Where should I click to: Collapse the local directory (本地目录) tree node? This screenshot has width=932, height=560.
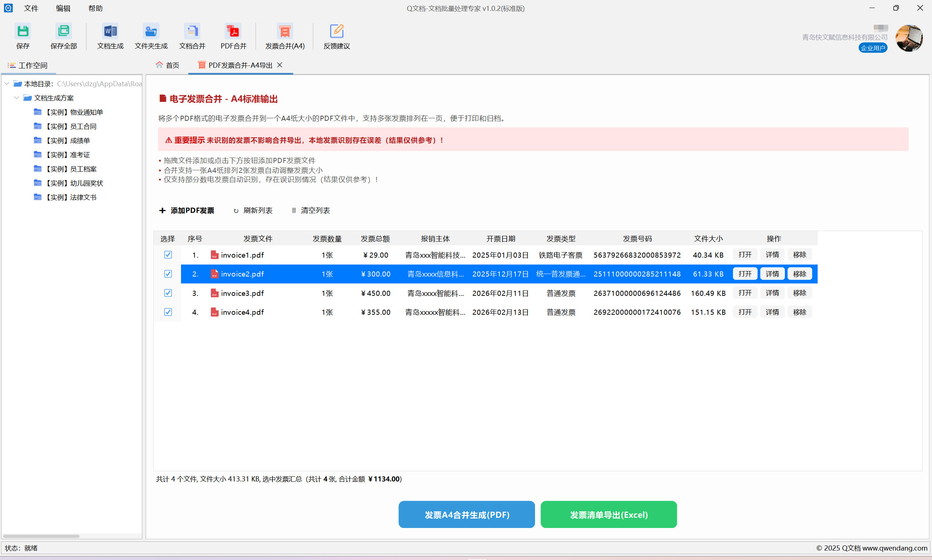(x=7, y=83)
